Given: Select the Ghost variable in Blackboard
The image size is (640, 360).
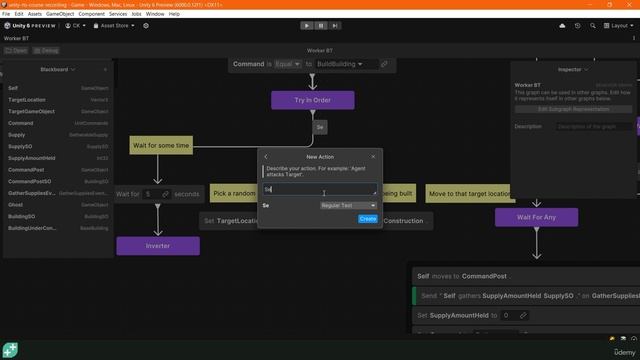Looking at the screenshot, I should coord(58,205).
